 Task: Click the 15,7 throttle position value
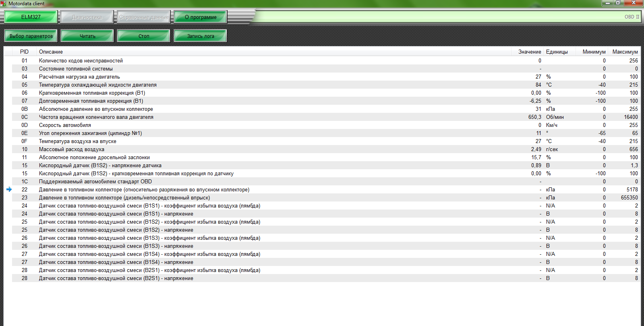[536, 157]
